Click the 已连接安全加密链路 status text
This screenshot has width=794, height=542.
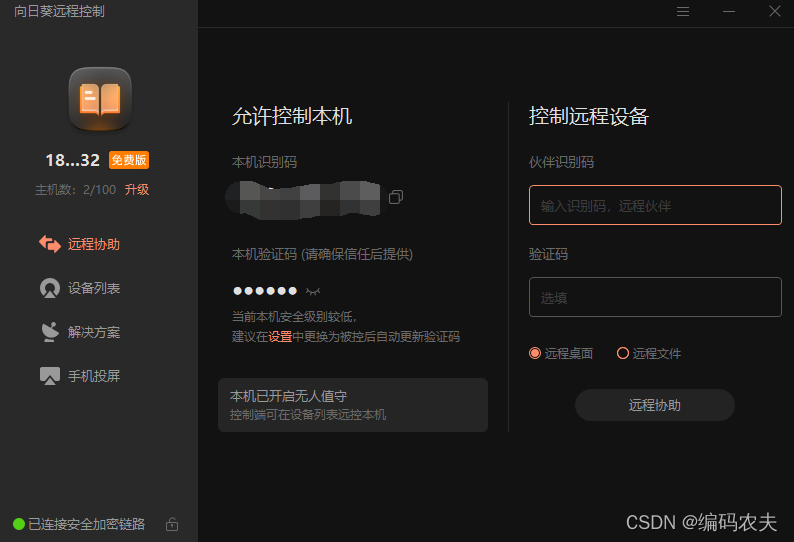87,524
